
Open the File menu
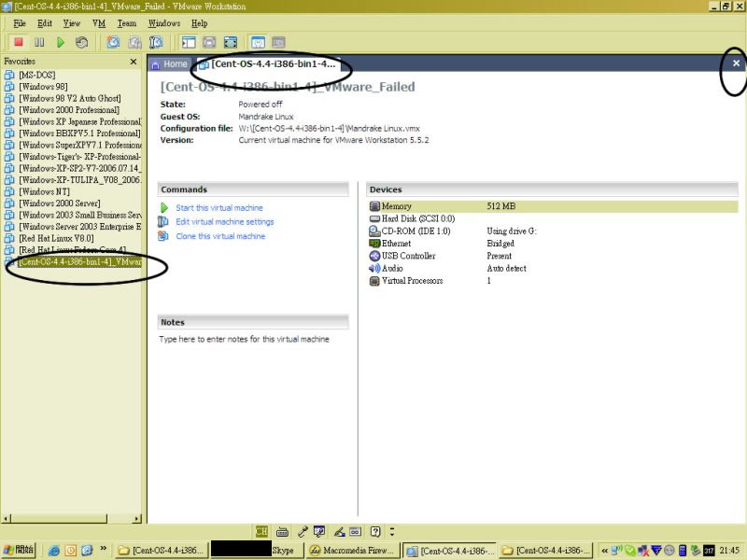[20, 23]
